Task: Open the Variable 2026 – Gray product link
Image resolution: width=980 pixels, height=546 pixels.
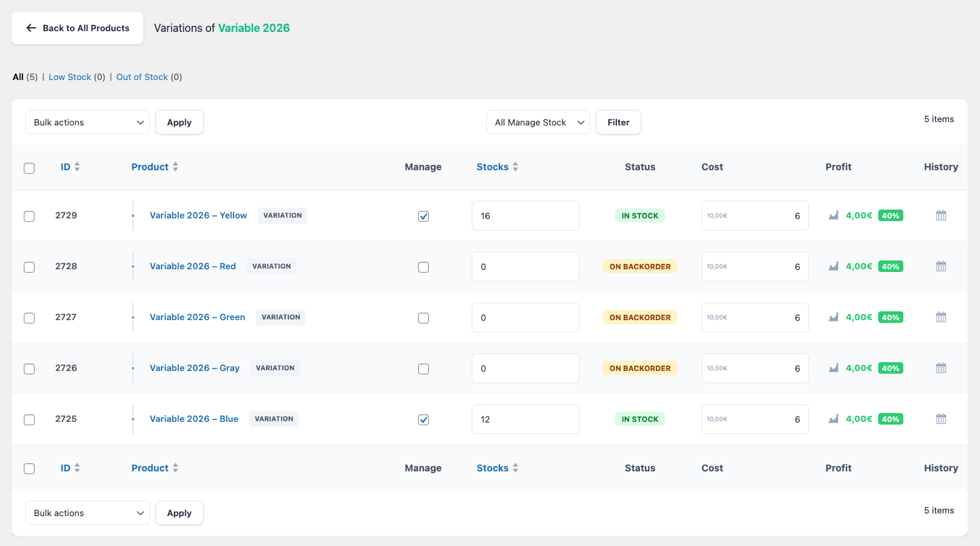Action: pyautogui.click(x=195, y=368)
